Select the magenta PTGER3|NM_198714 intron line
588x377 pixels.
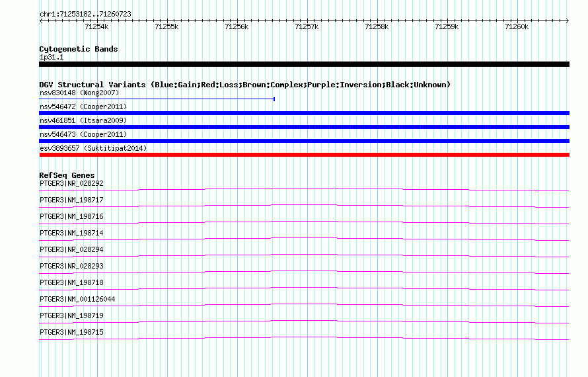[304, 239]
